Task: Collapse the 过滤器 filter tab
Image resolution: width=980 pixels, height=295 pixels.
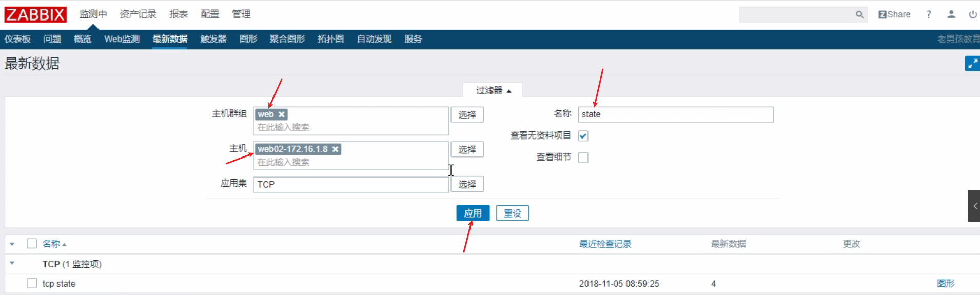Action: [493, 90]
